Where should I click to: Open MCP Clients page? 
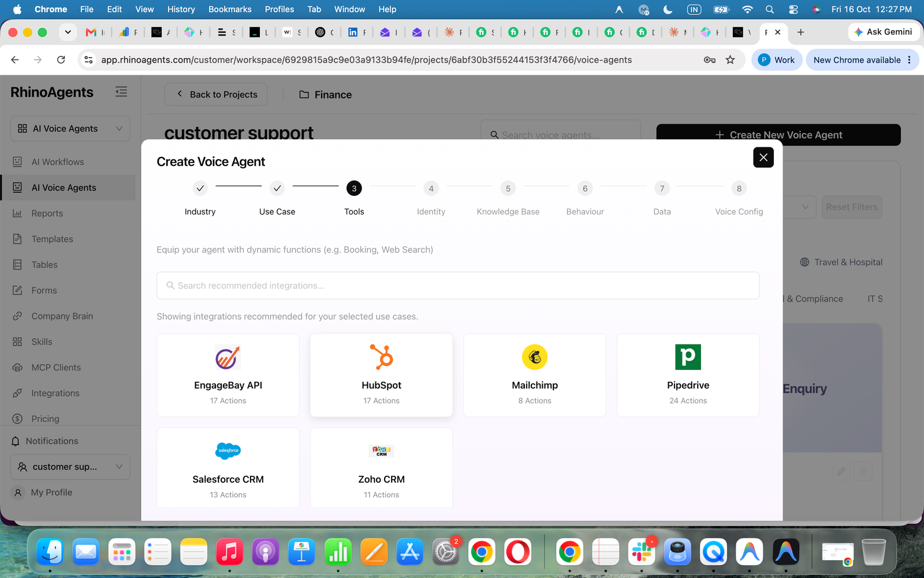point(56,368)
